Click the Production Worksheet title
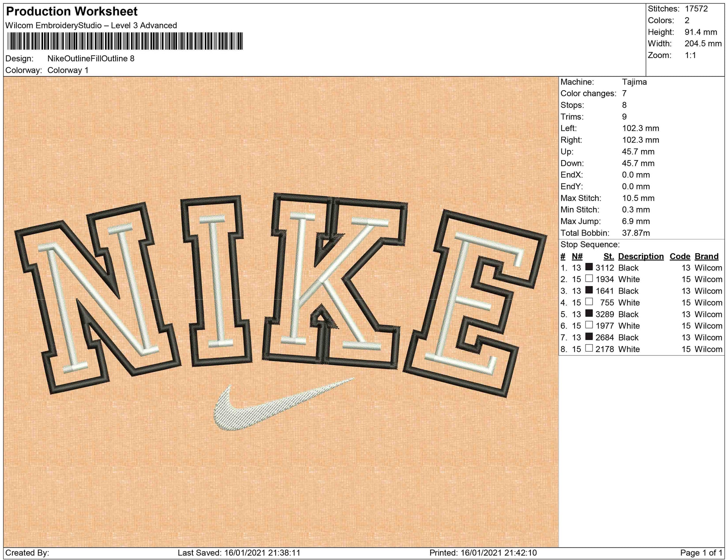 [72, 12]
